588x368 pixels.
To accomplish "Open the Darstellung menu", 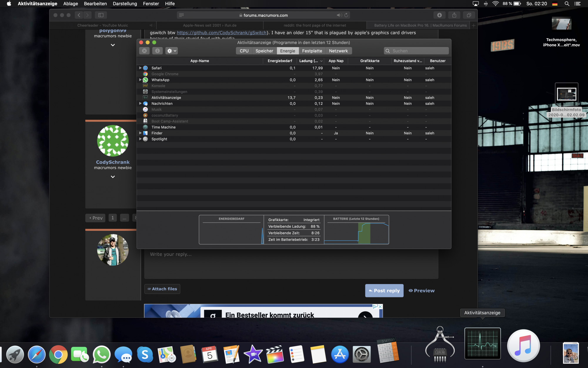I will click(x=125, y=4).
